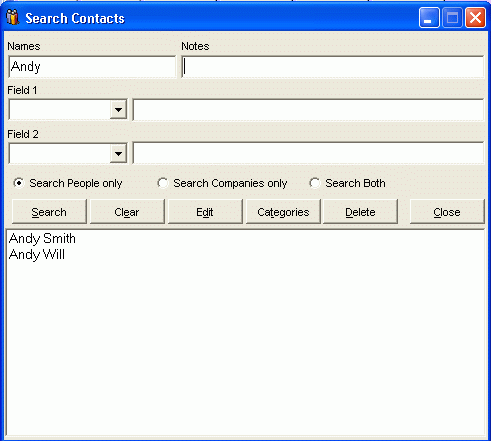
Task: Select Andy Smith in the results list
Action: point(42,239)
